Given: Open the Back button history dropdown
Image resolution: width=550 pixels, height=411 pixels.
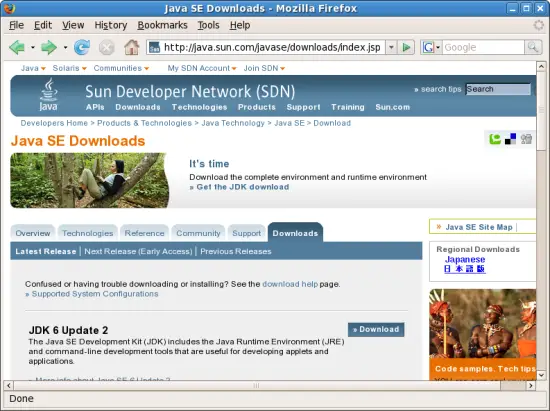Looking at the screenshot, I should tap(33, 47).
